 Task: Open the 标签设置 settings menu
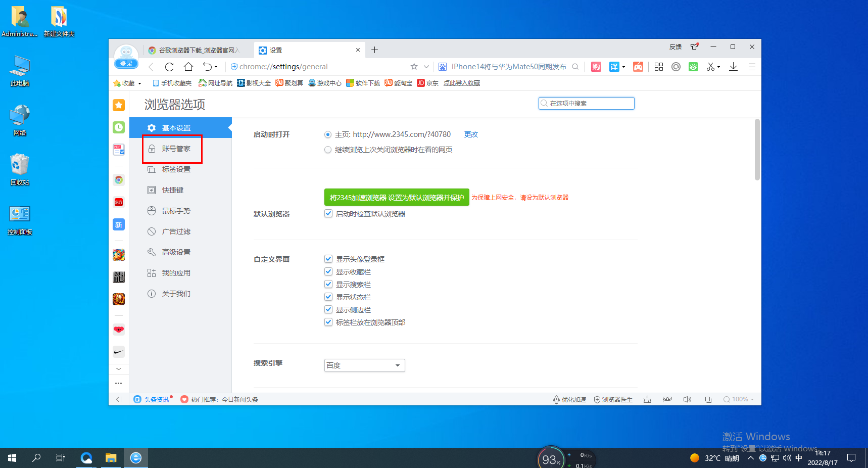coord(180,169)
